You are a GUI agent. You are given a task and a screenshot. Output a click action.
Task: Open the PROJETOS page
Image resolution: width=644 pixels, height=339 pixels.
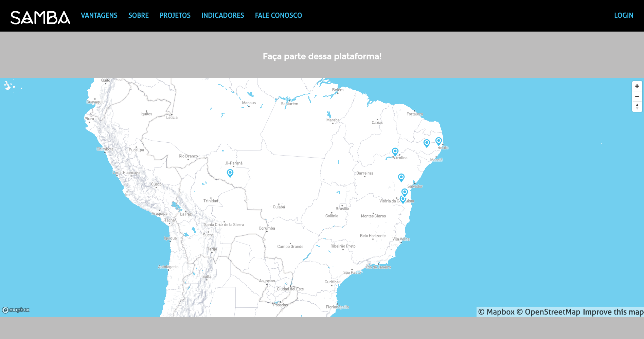pos(175,16)
